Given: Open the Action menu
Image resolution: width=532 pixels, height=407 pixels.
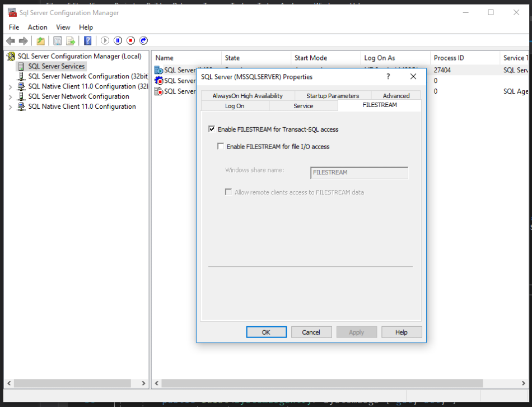Looking at the screenshot, I should 38,27.
